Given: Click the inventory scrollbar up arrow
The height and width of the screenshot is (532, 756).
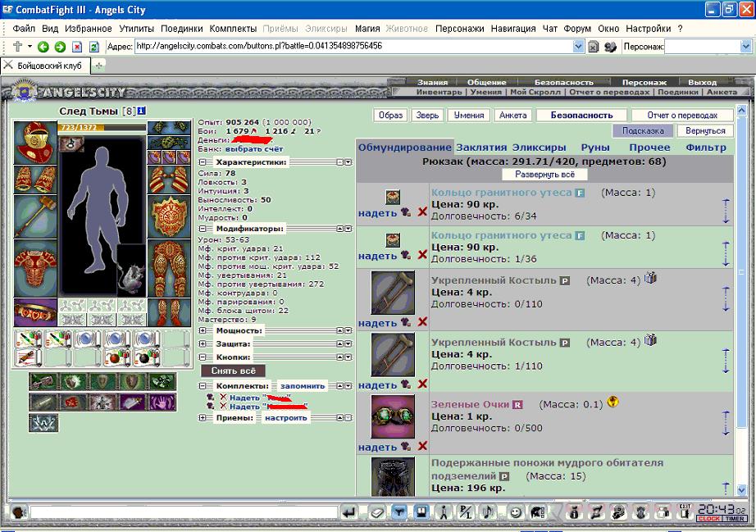Looking at the screenshot, I should (741, 111).
